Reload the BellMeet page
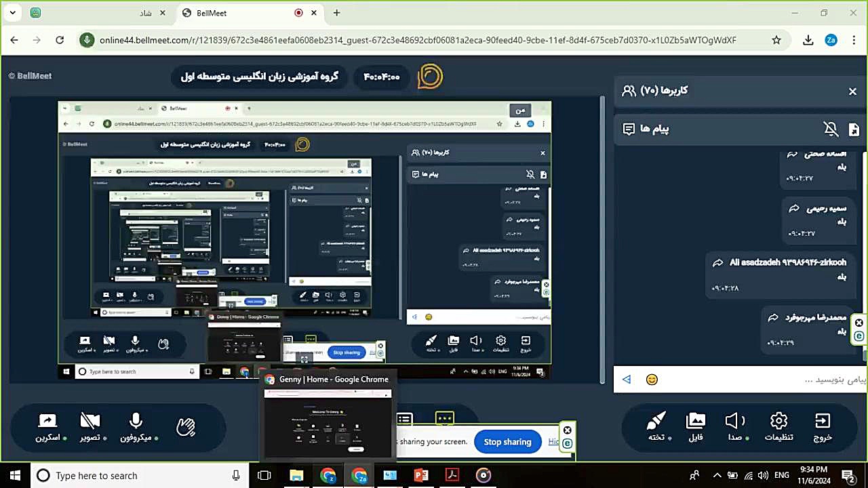This screenshot has width=868, height=488. [x=60, y=41]
